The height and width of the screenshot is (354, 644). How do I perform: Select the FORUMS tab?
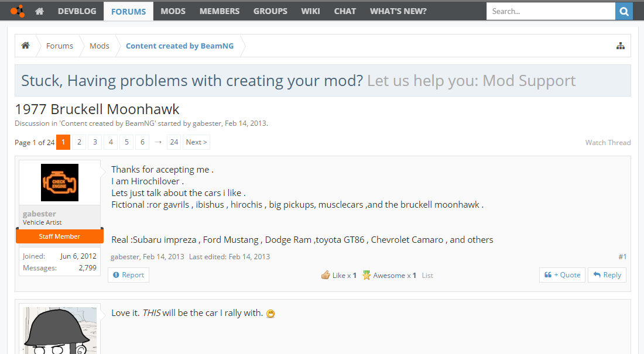(129, 12)
